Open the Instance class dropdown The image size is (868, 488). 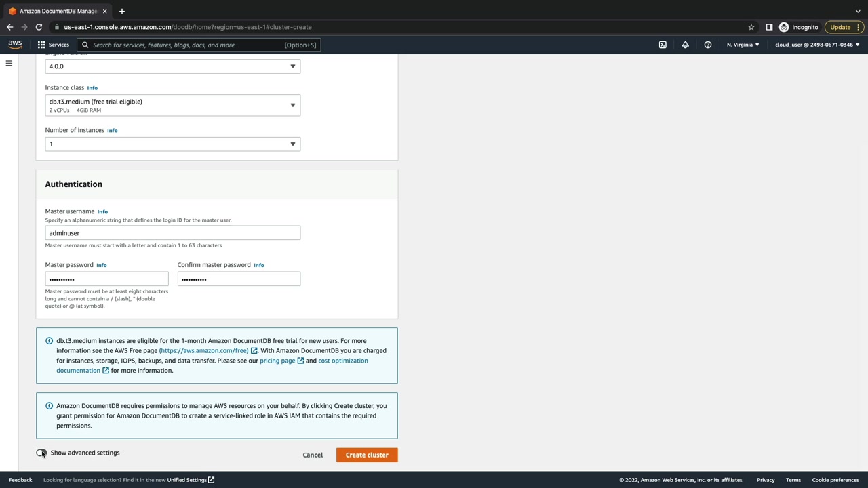click(173, 105)
